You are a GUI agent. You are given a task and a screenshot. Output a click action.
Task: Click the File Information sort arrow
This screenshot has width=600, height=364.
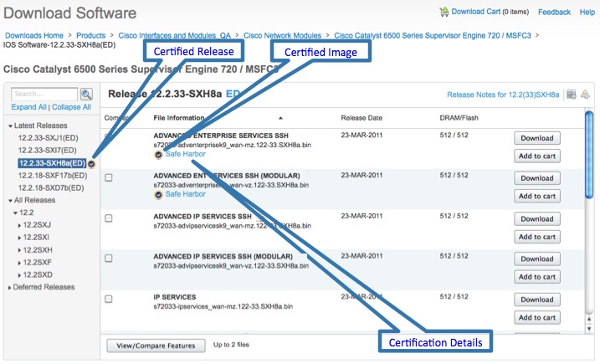[280, 118]
